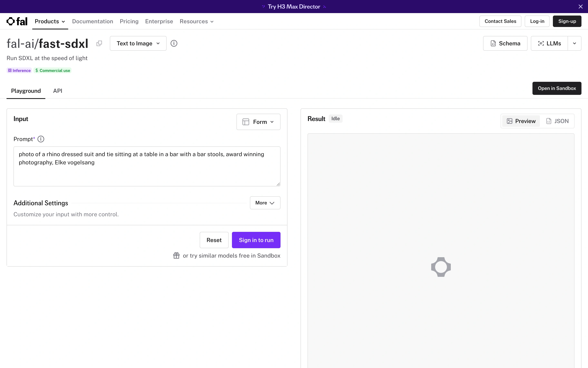588x368 pixels.
Task: Open the Schema button
Action: (505, 43)
